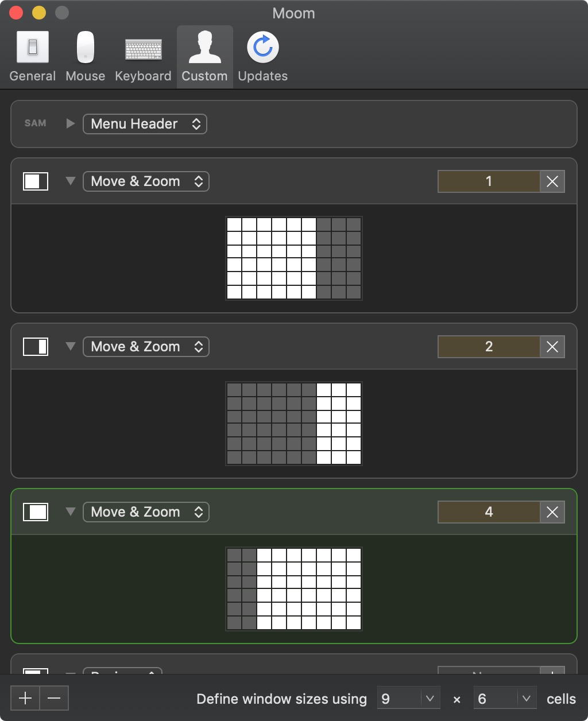Open Move & Zoom dropdown in shortcut 2 row
This screenshot has width=588, height=721.
tap(146, 347)
